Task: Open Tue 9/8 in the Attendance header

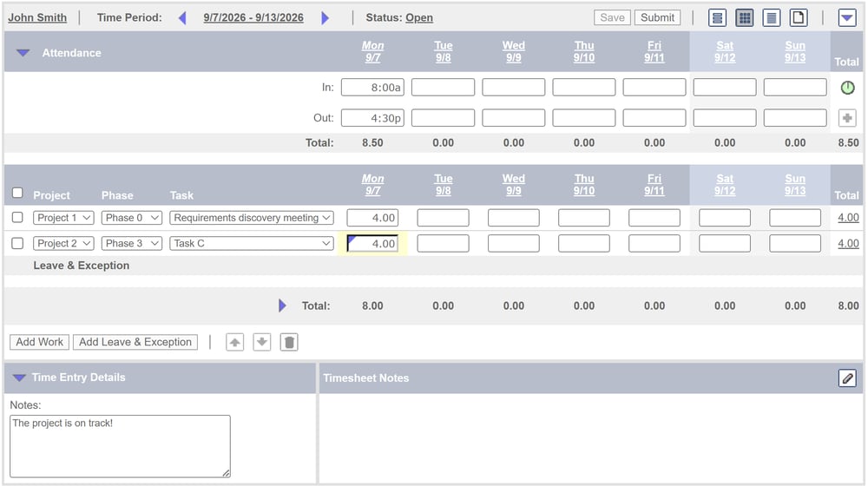Action: coord(443,51)
